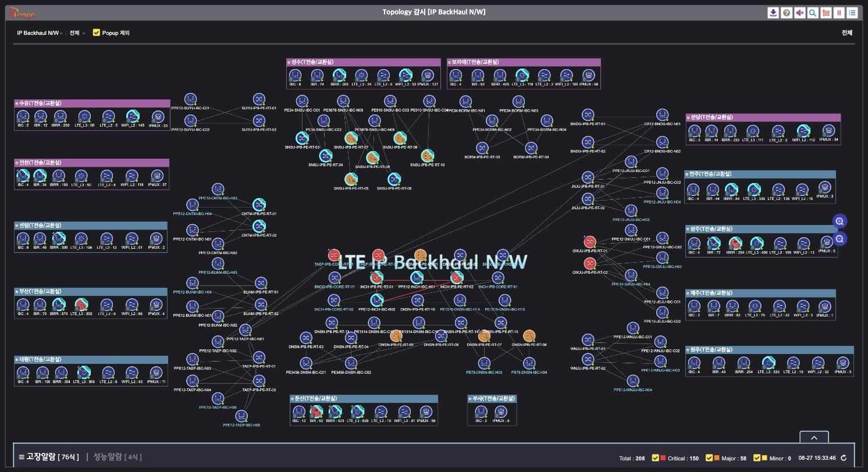The image size is (868, 472).
Task: Click the 08-27 15:33:46 timestamp
Action: pyautogui.click(x=817, y=459)
